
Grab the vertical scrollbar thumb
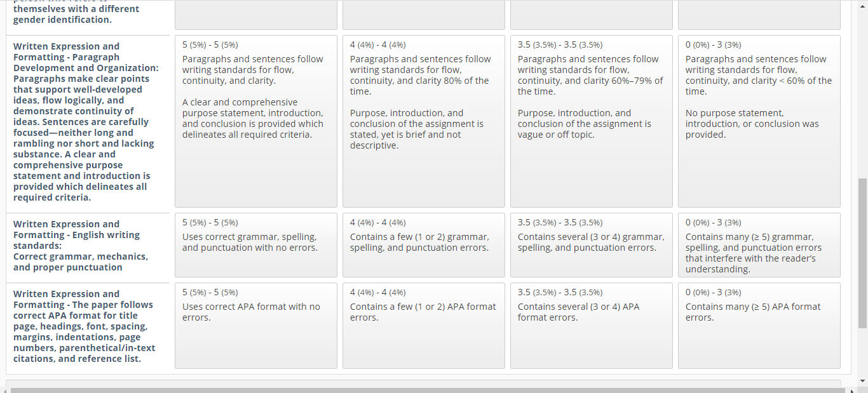(862, 253)
